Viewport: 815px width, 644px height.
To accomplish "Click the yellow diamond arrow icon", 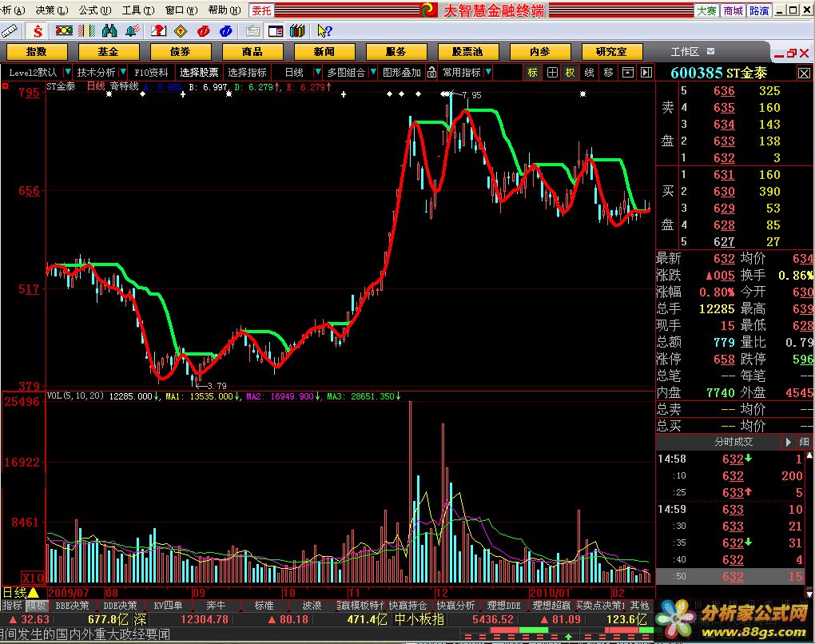I will click(181, 31).
